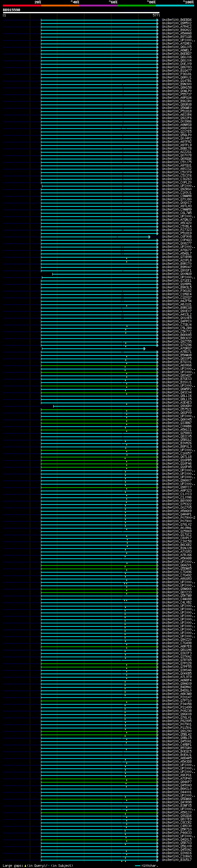Click label UniRef100_A5ADL7
Screen dimensions: 197x868
pos(177,253)
